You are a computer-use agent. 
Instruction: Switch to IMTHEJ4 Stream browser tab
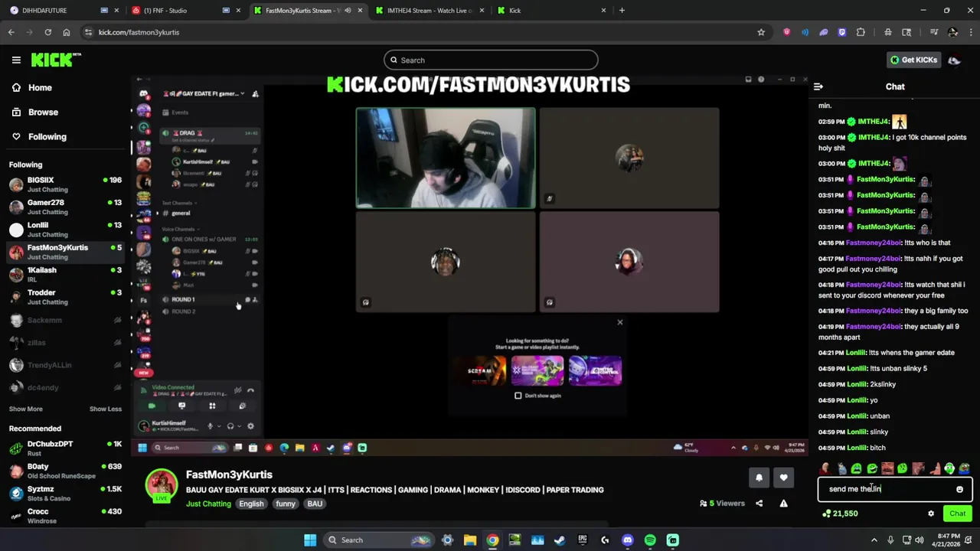pyautogui.click(x=429, y=11)
